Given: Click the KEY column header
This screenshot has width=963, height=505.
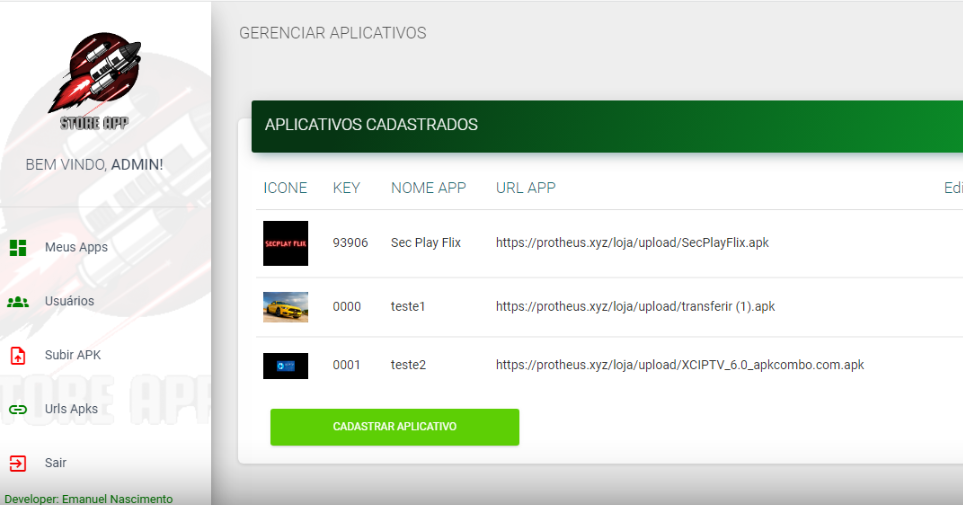Looking at the screenshot, I should pyautogui.click(x=346, y=188).
